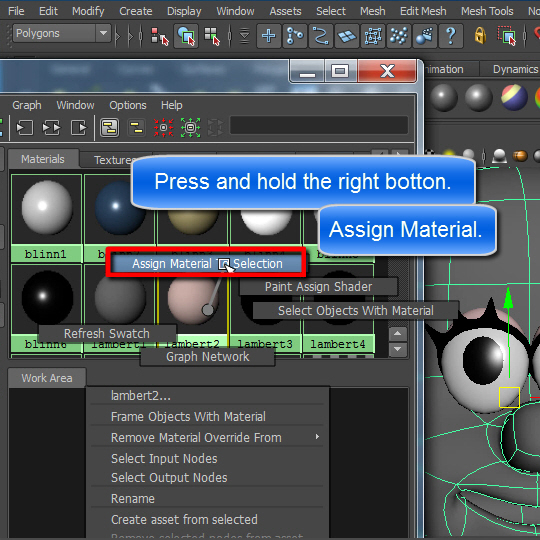
Task: Click the Output connections icon in Hypershade
Action: [x=79, y=128]
